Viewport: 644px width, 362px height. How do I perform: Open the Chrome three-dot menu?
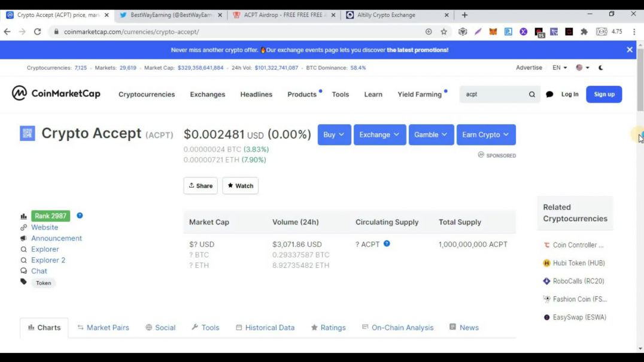point(634,32)
